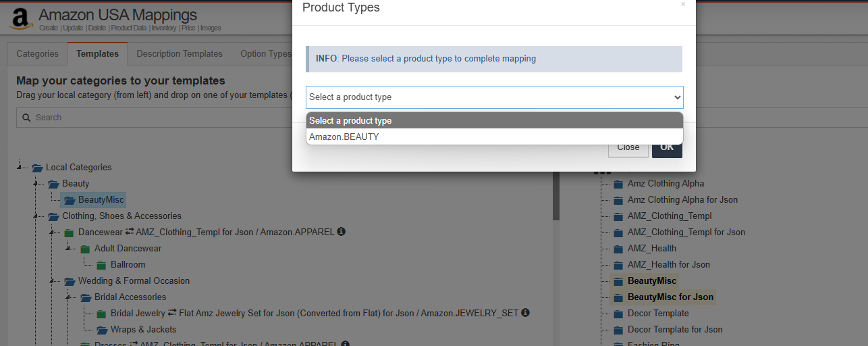Click the BeautyMisc category folder icon
Viewport: 868px width, 346px height.
70,200
